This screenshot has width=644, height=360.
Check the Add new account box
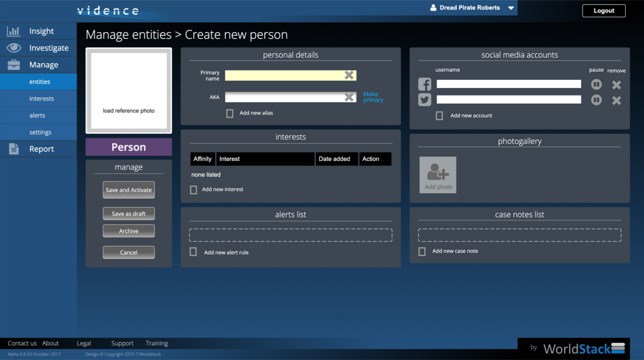(439, 116)
